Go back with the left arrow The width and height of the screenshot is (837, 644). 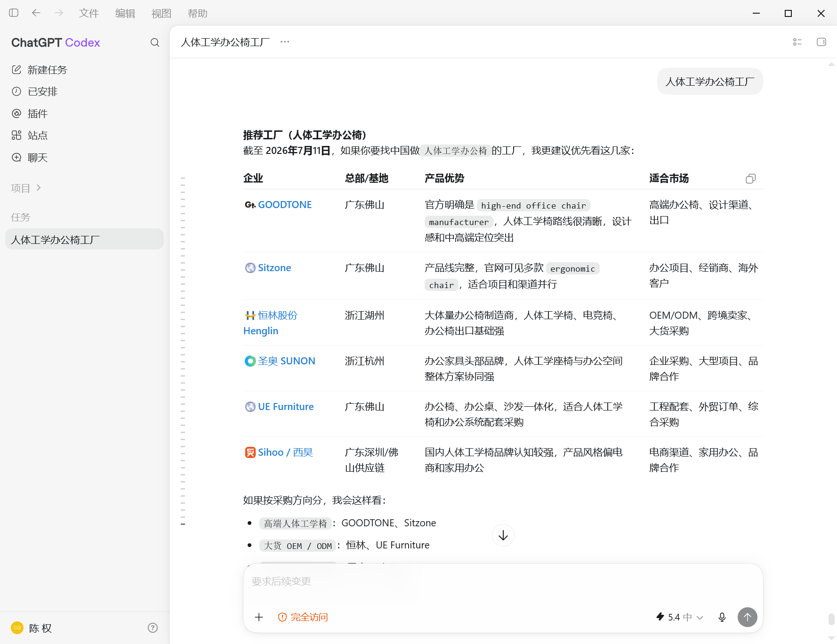pos(36,13)
